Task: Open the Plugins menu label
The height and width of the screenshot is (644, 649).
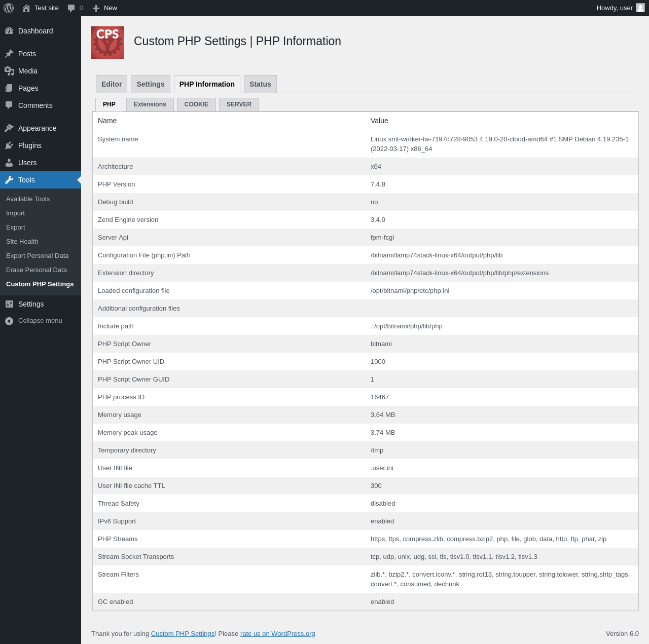Action: tap(30, 145)
